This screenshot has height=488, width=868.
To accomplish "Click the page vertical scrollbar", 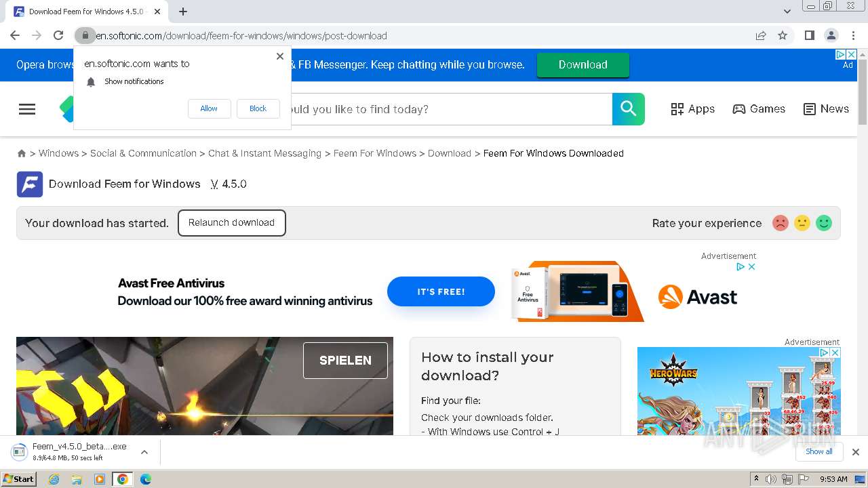I will pos(863,93).
